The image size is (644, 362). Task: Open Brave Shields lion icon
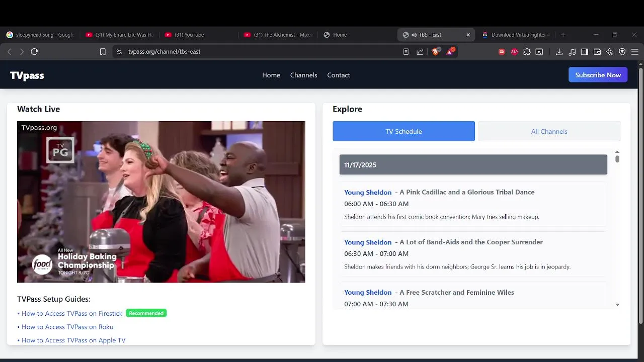click(436, 51)
